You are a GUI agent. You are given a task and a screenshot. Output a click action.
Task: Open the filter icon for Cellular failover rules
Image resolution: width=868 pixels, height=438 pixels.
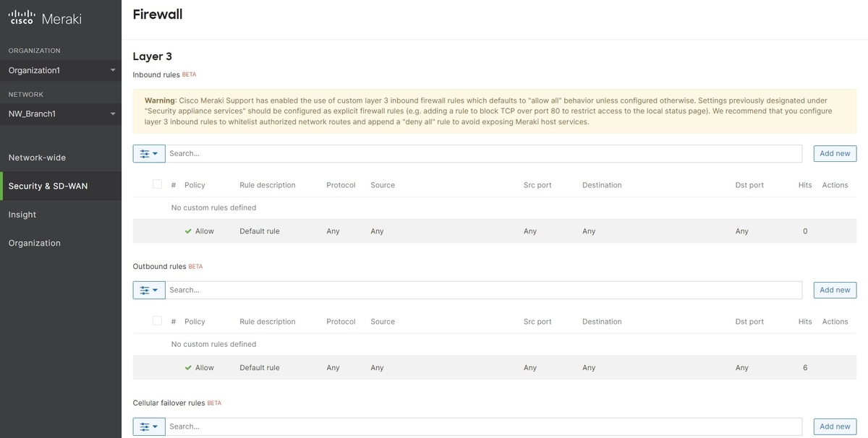pos(144,426)
